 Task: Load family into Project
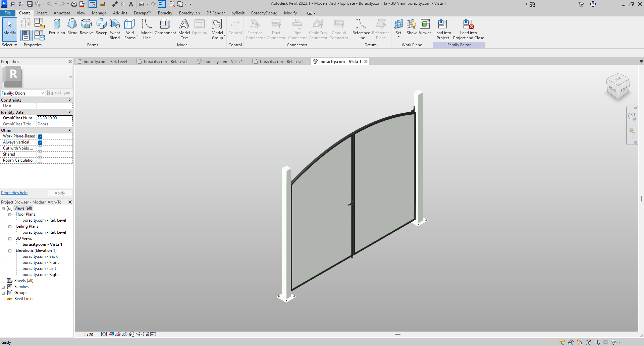click(443, 29)
